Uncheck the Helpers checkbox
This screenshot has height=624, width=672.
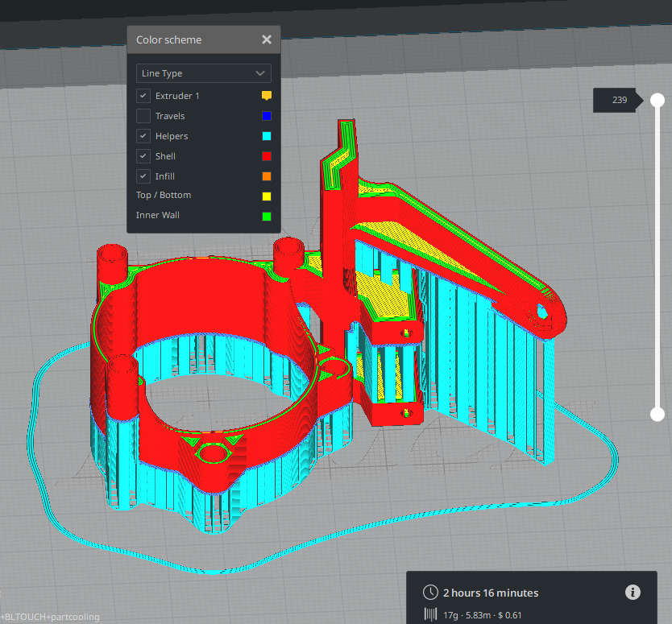(x=143, y=136)
